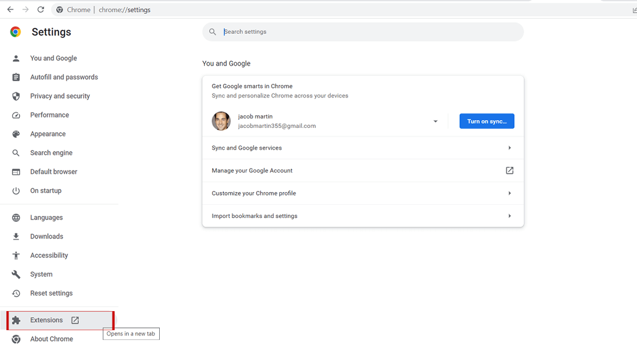Click the magnifier icon for Search engine
The width and height of the screenshot is (637, 364).
point(16,153)
